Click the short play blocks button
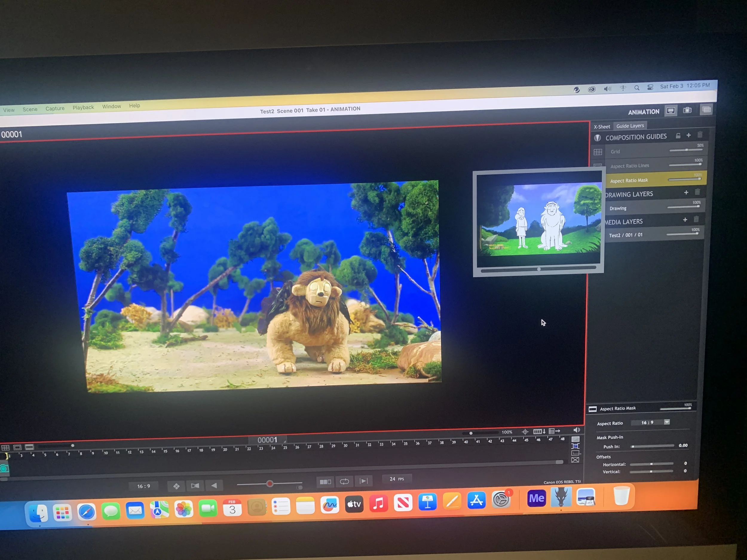Screen dimensions: 747x560 pyautogui.click(x=325, y=482)
